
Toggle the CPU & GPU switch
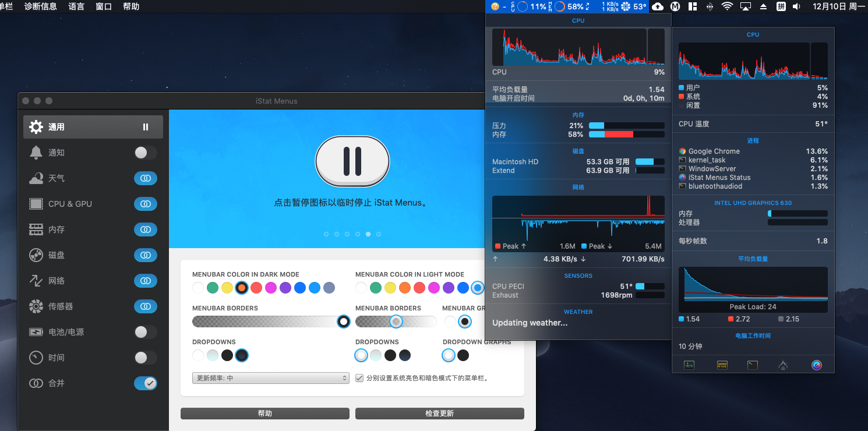[x=146, y=204]
